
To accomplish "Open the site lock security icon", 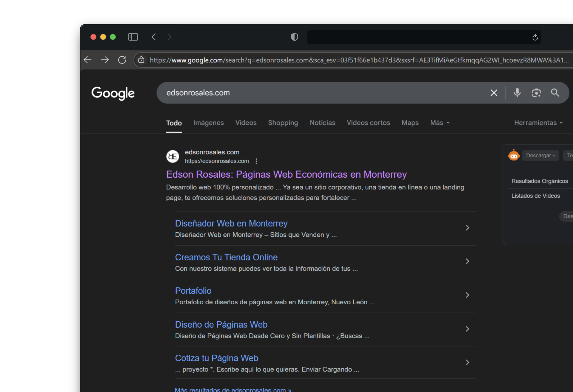I will click(141, 60).
